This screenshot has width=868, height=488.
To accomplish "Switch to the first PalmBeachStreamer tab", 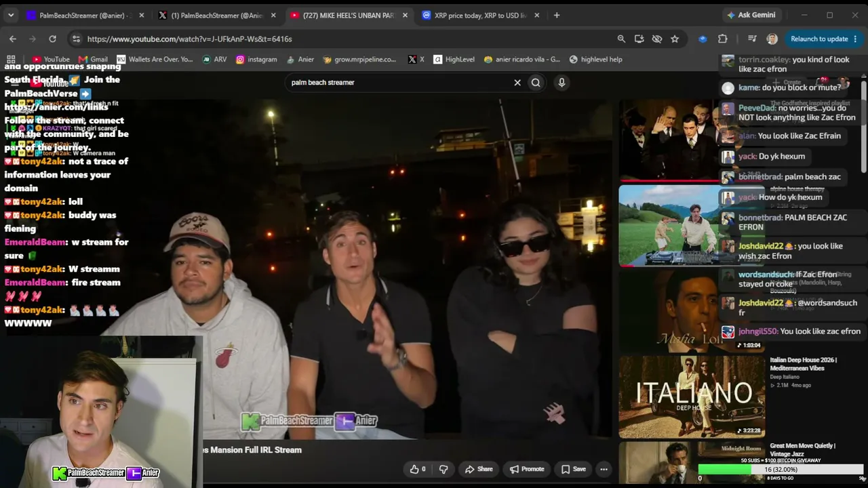I will (85, 15).
